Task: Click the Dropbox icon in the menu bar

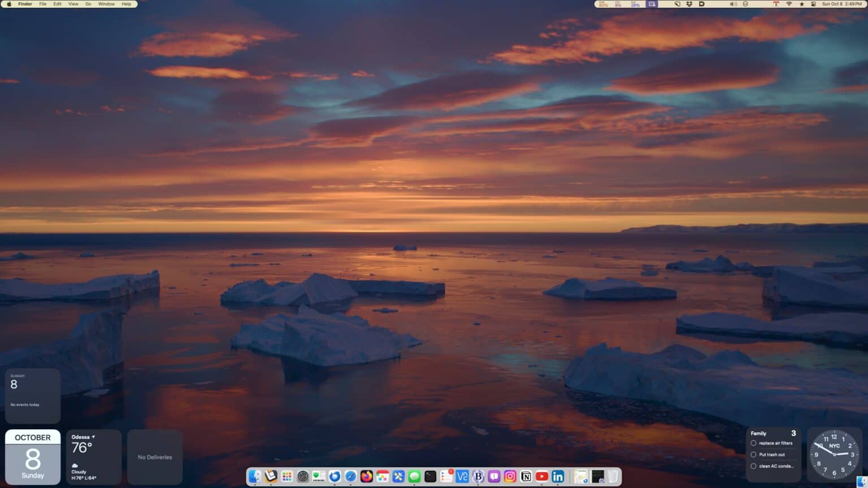Action: (x=689, y=4)
